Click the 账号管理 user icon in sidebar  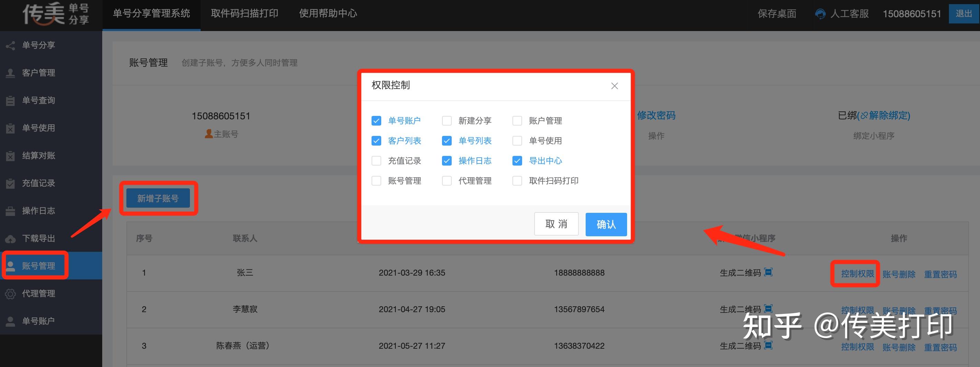click(x=10, y=266)
